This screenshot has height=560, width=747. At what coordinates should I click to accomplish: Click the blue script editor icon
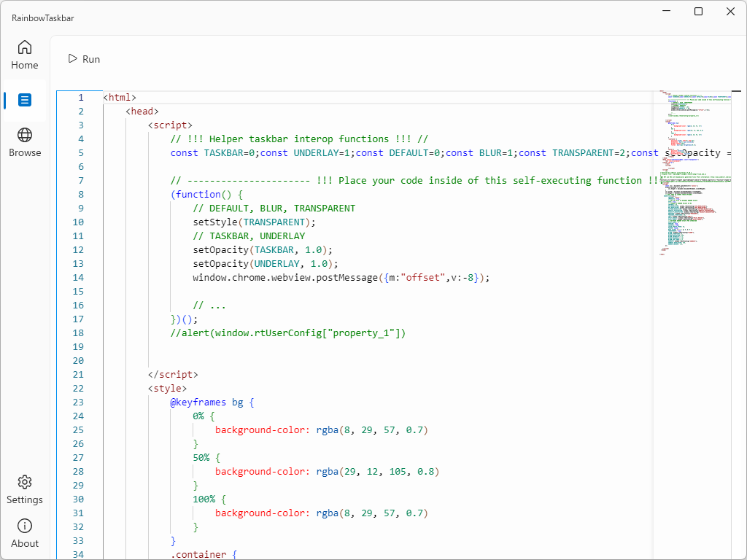[x=24, y=100]
